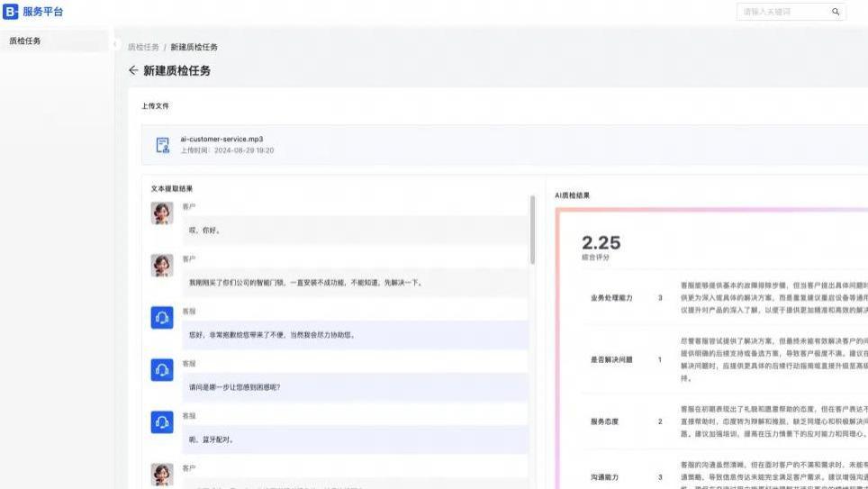Select the message ending 蓝牙配对。
The image size is (868, 489).
355,439
